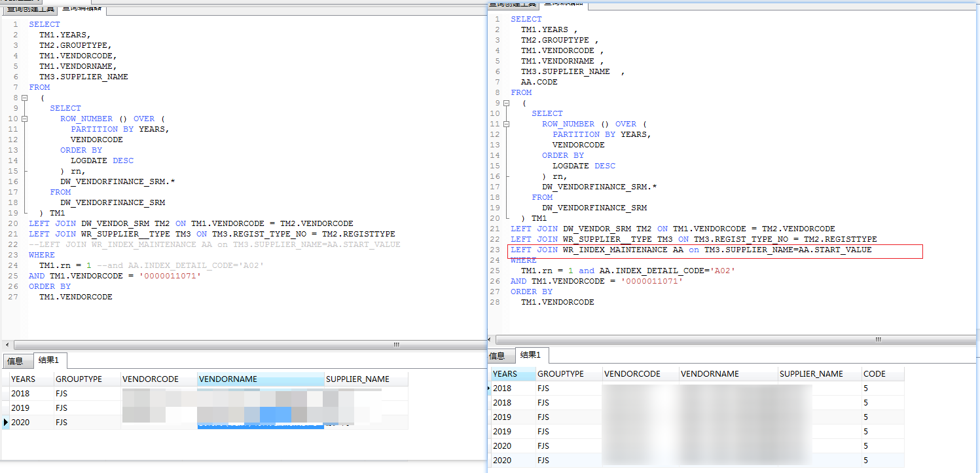Collapse the ROW_NUMBER fold marker at line 10, left editor

[x=24, y=119]
